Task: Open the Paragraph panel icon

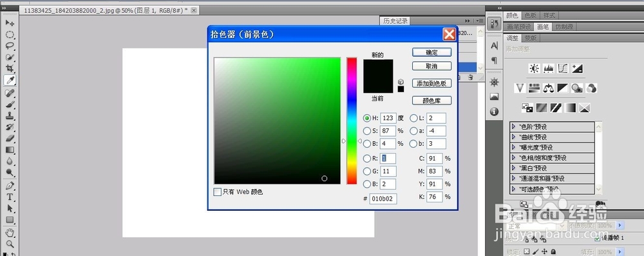Action: click(494, 61)
